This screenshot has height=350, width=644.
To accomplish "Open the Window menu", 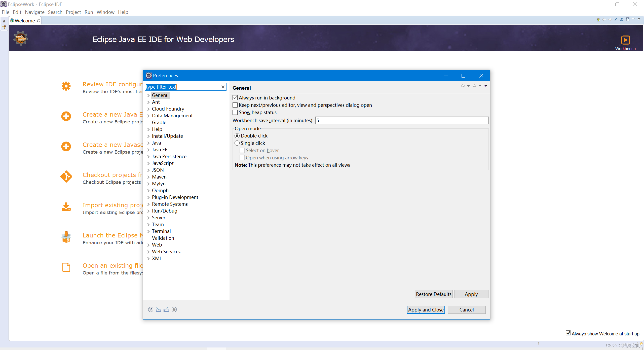I will tap(105, 12).
